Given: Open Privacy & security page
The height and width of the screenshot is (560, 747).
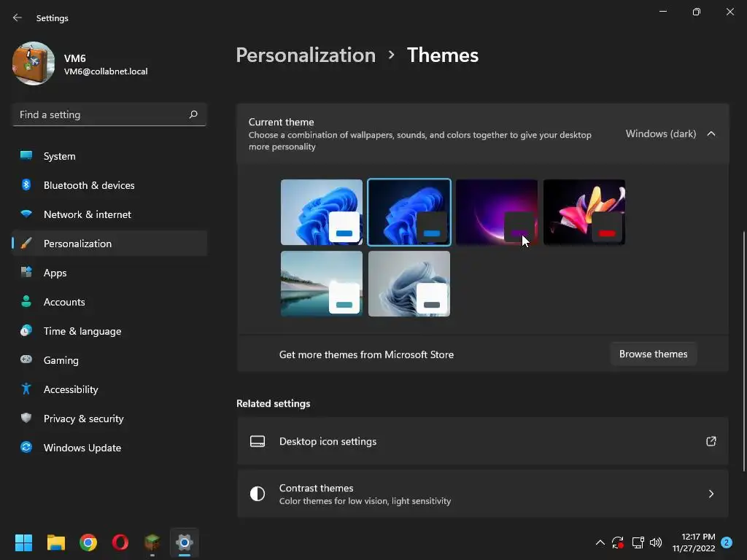Looking at the screenshot, I should tap(109, 419).
